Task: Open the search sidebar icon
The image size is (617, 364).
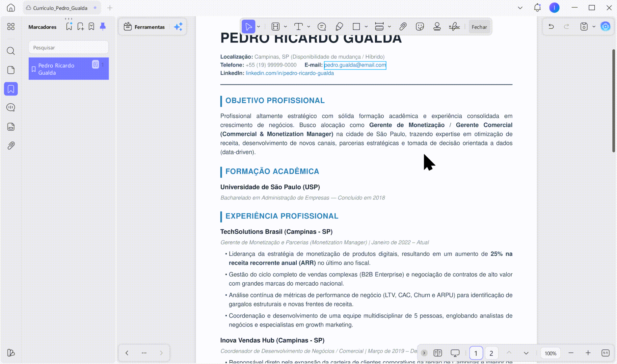Action: pos(11,51)
